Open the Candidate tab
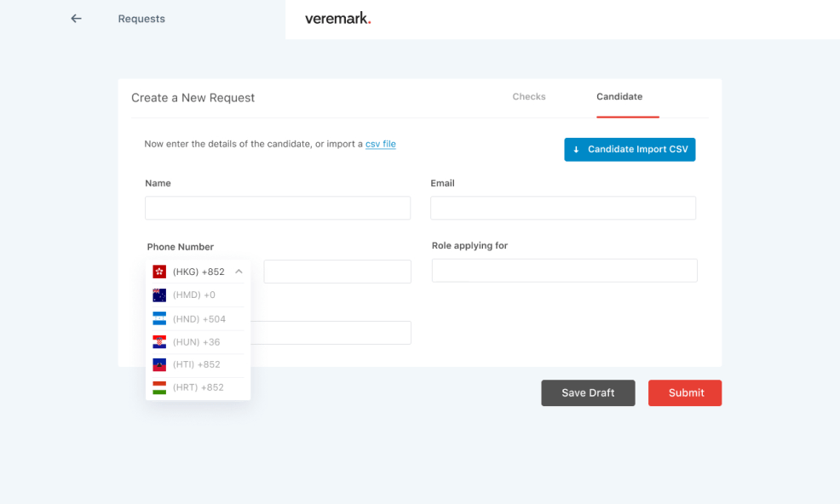 (x=619, y=97)
